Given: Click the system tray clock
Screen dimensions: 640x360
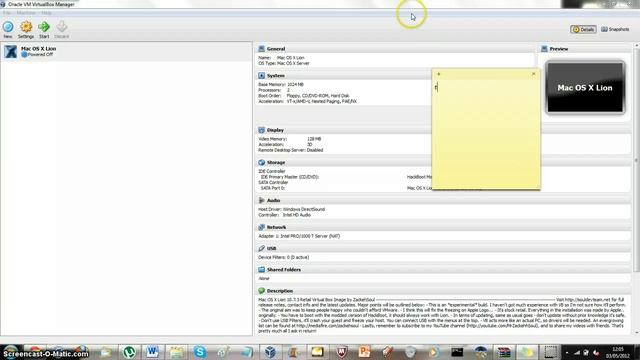Looking at the screenshot, I should tap(618, 353).
